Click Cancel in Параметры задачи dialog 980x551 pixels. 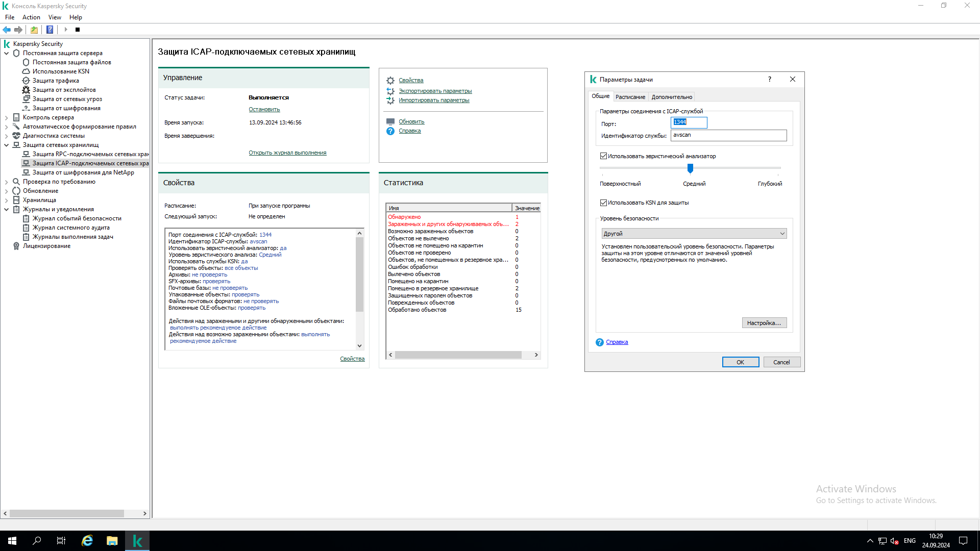pyautogui.click(x=781, y=362)
